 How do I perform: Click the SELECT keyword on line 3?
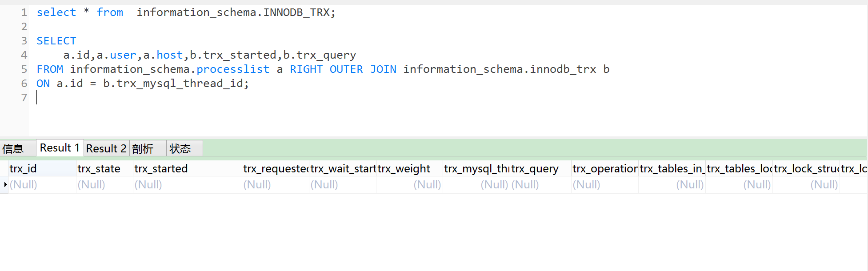coord(56,40)
